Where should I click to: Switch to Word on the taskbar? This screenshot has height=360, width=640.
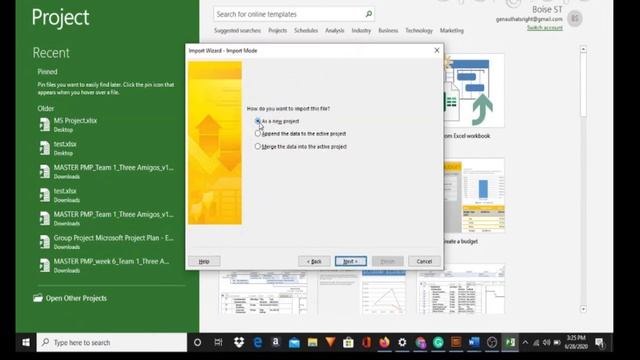(474, 342)
